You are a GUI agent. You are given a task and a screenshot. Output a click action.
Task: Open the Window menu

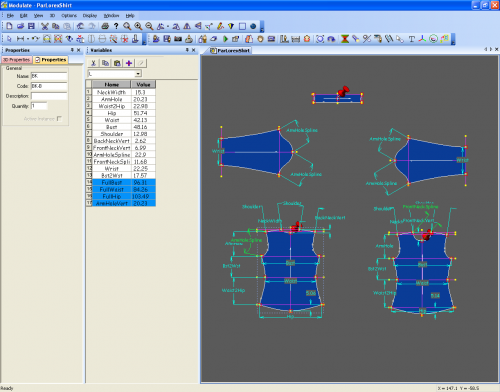click(x=111, y=16)
